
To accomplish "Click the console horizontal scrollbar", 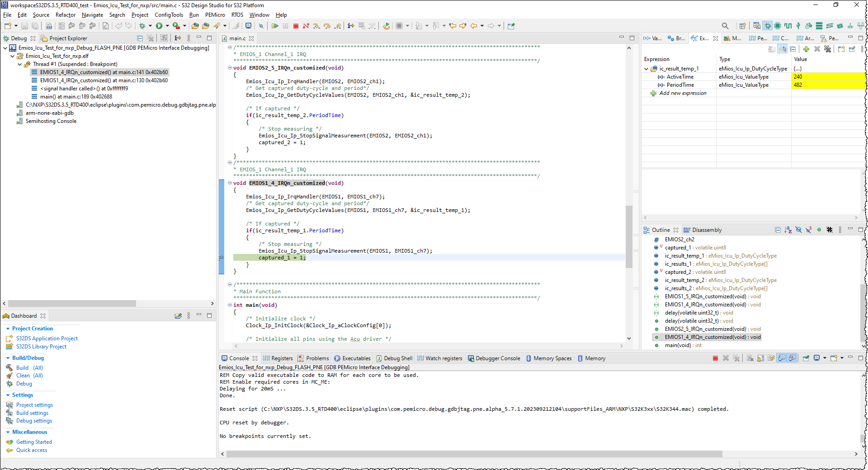I will click(x=474, y=454).
